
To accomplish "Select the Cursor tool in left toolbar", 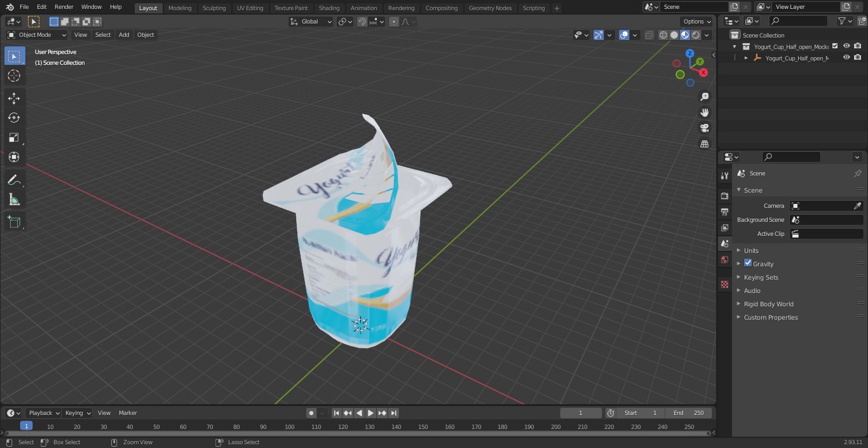I will 14,76.
